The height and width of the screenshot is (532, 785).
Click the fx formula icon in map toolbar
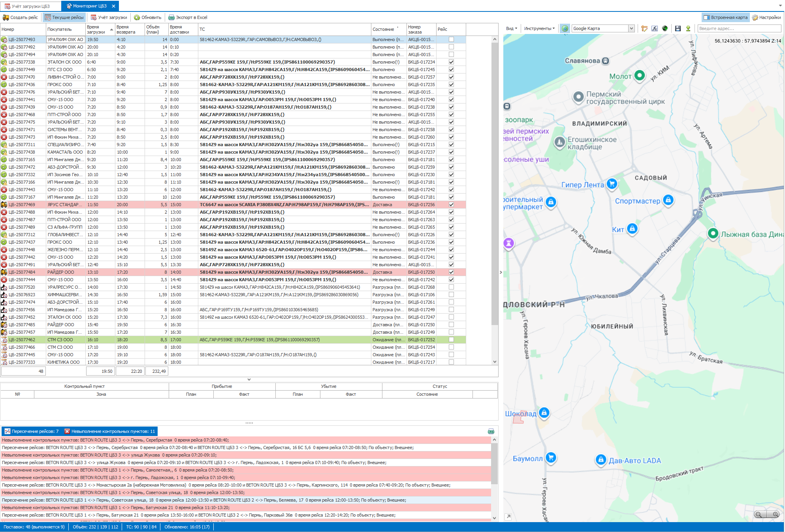(655, 28)
